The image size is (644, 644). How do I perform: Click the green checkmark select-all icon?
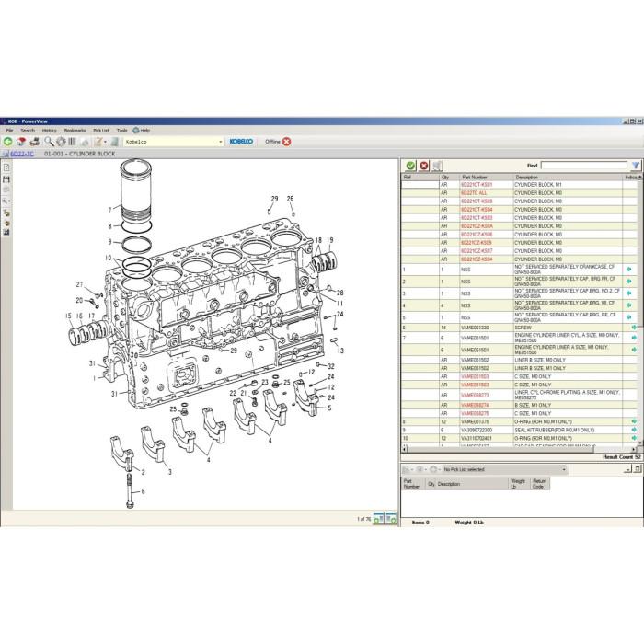click(410, 166)
